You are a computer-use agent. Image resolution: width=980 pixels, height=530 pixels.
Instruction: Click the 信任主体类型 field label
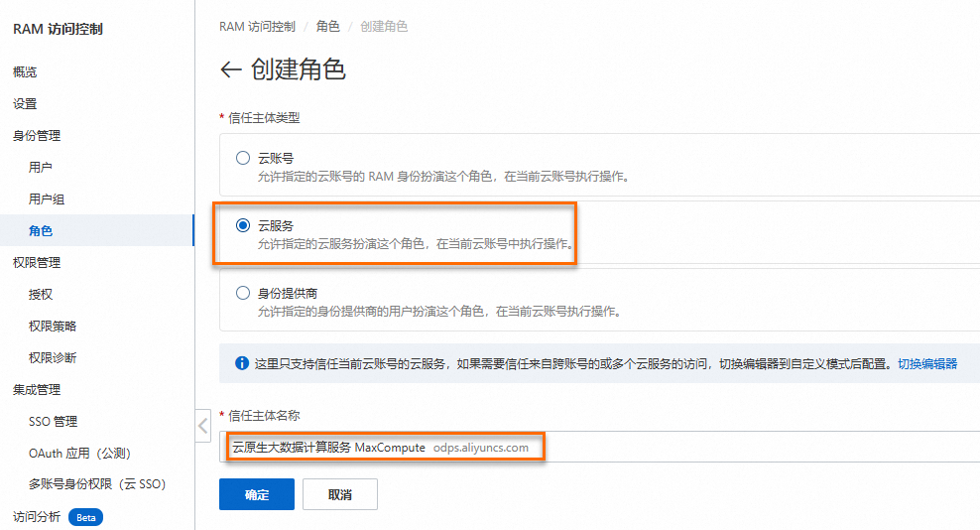pos(264,118)
